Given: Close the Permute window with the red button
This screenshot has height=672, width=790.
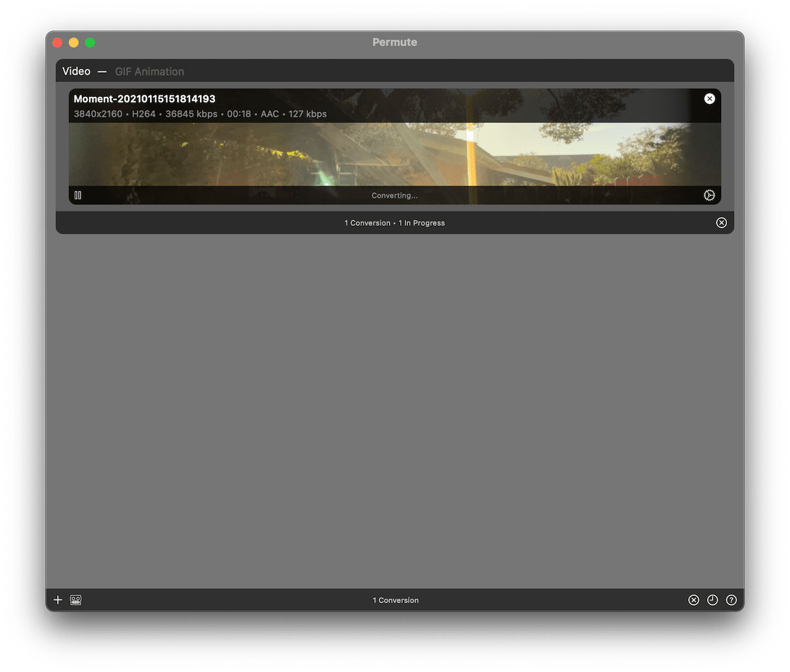Looking at the screenshot, I should 57,42.
